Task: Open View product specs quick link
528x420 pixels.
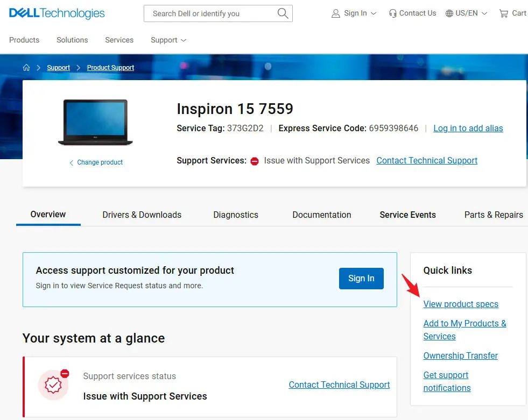Action: (461, 304)
